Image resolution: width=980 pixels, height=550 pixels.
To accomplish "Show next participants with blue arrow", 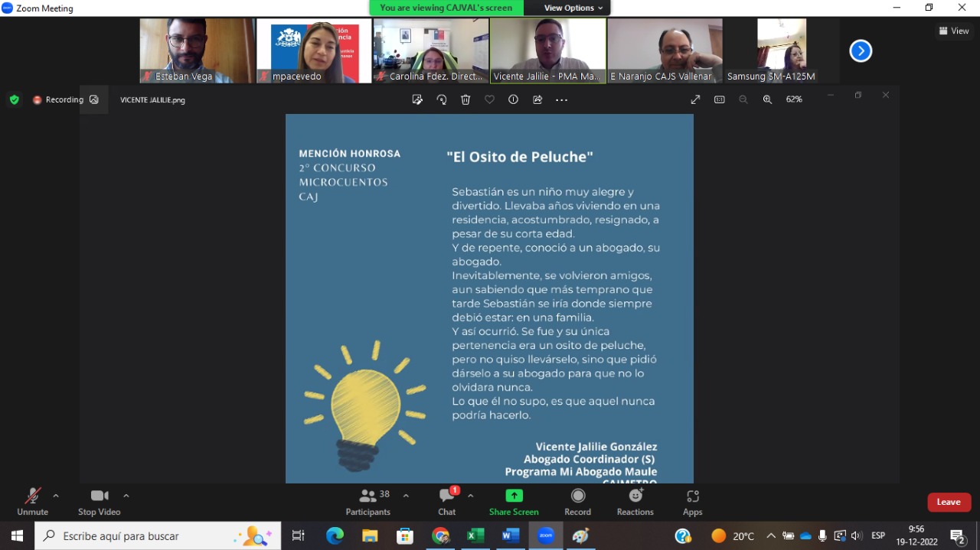I will (x=861, y=51).
